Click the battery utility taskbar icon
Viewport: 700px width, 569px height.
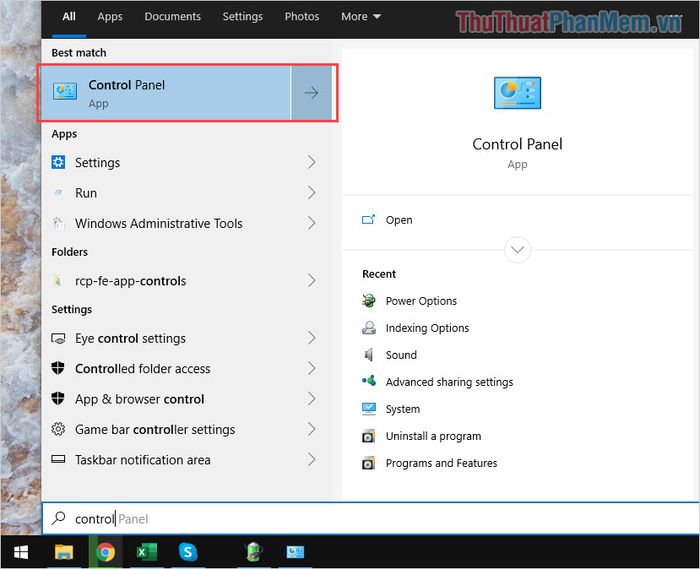point(254,552)
